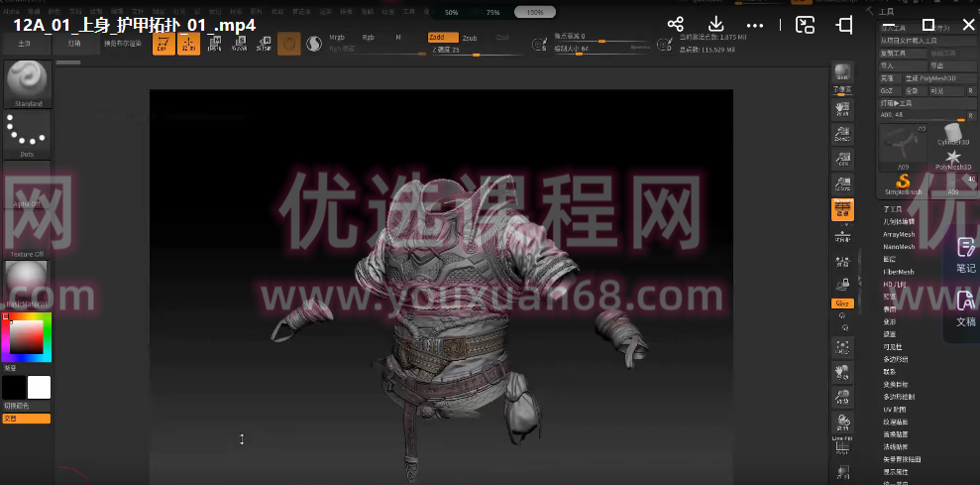Select the Move tool icon with M
This screenshot has height=485, width=980.
point(214,44)
